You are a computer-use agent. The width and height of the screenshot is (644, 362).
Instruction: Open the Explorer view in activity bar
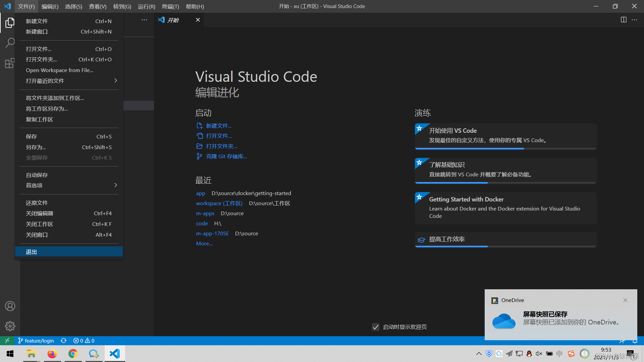pyautogui.click(x=10, y=23)
